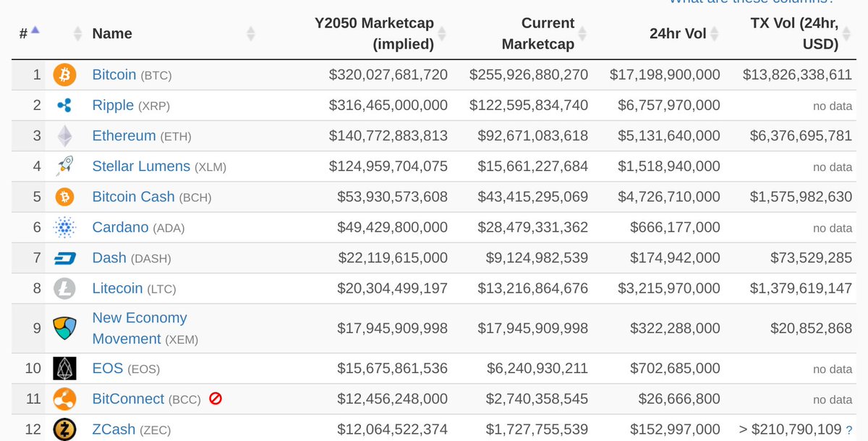Click the Stellar Lumens rocket icon

tap(64, 167)
